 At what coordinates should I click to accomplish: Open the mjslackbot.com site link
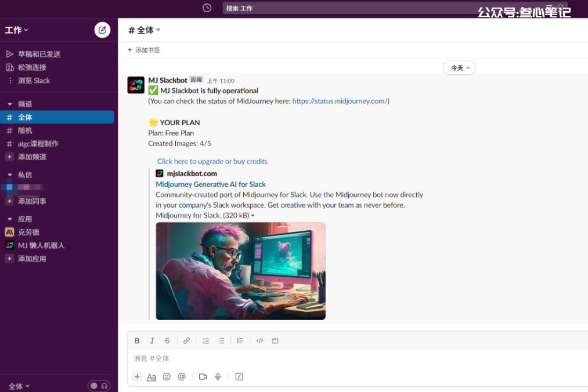pos(192,173)
